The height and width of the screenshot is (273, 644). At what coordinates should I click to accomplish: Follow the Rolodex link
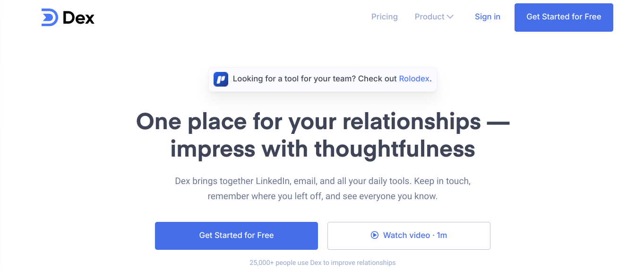(414, 79)
